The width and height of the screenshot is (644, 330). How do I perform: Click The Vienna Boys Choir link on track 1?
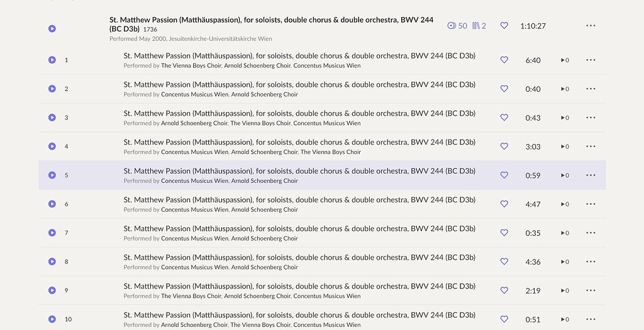[x=191, y=65]
